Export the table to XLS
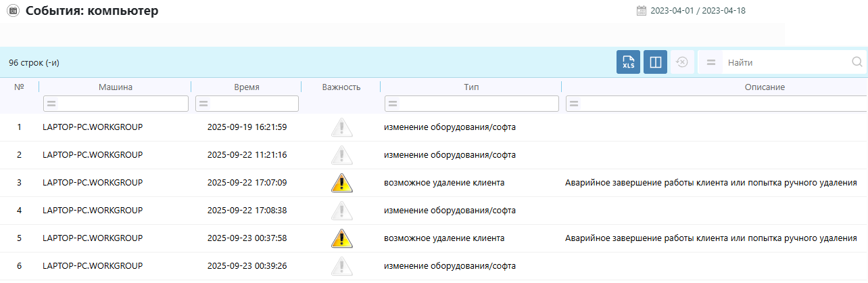The width and height of the screenshot is (868, 283). (x=628, y=62)
